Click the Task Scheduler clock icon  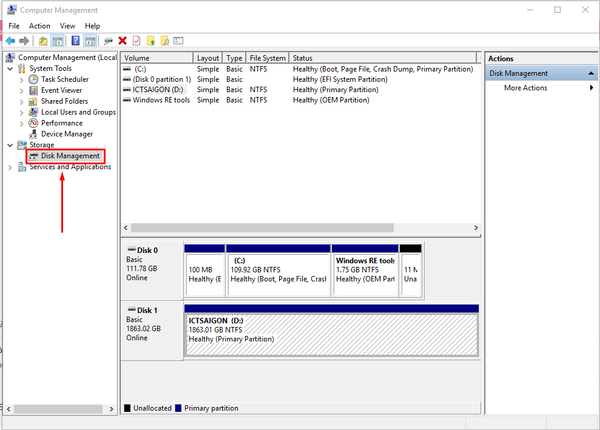34,79
